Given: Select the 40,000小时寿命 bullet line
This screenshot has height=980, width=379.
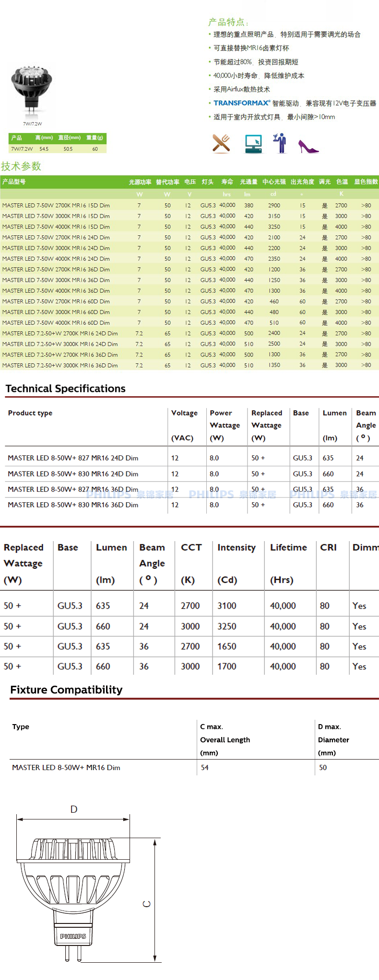Looking at the screenshot, I should point(259,76).
